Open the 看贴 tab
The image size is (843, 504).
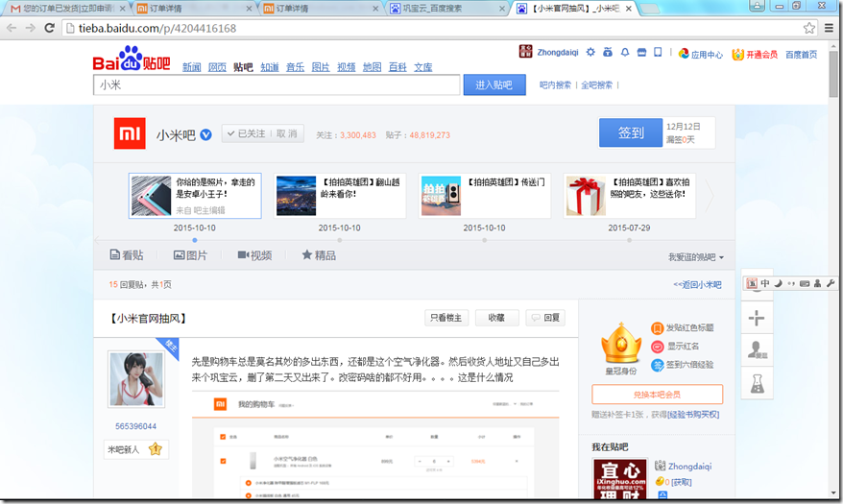127,255
